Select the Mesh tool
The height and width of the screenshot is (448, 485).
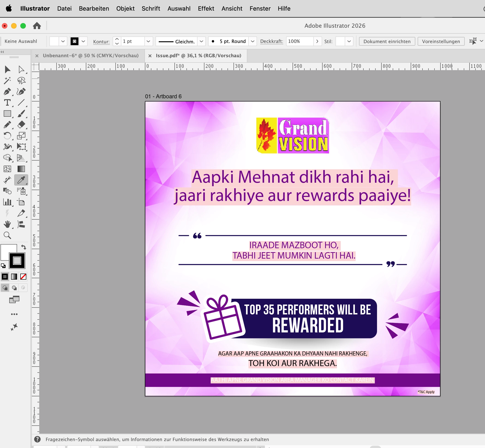(7, 169)
